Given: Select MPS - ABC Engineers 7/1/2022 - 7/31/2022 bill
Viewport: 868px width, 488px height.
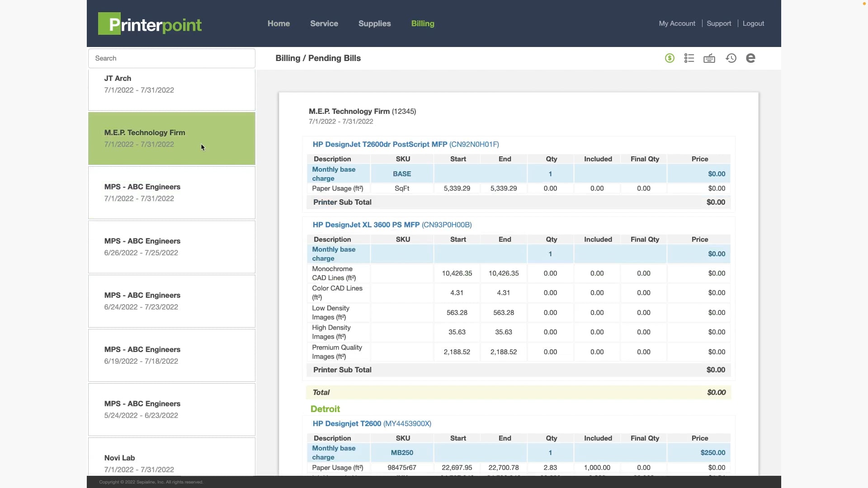Looking at the screenshot, I should (172, 192).
